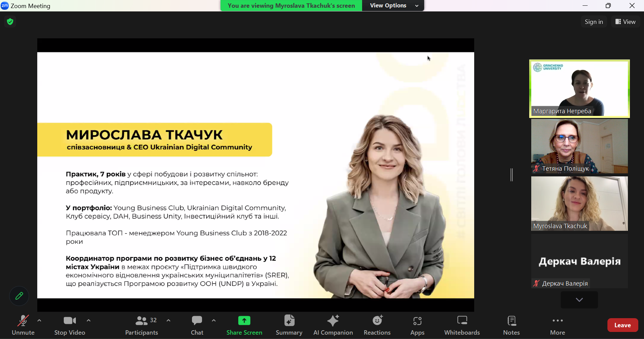Viewport: 644px width, 339px height.
Task: Open the Summary feature
Action: (289, 325)
